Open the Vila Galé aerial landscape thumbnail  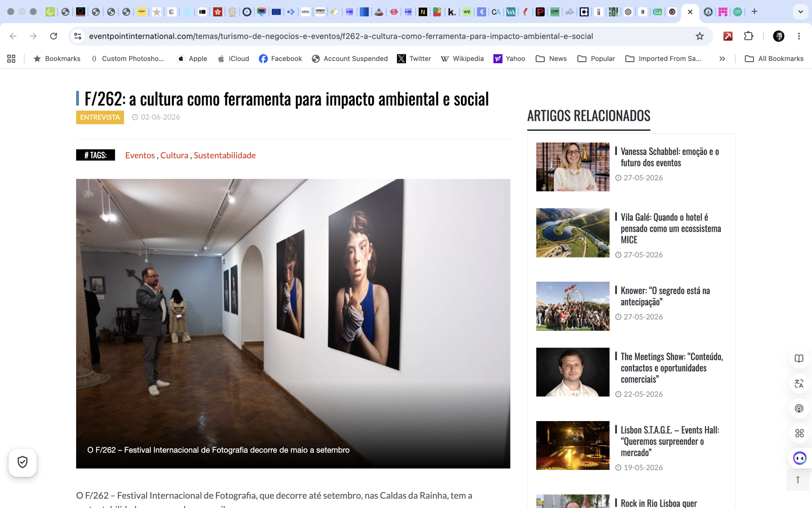click(x=573, y=233)
